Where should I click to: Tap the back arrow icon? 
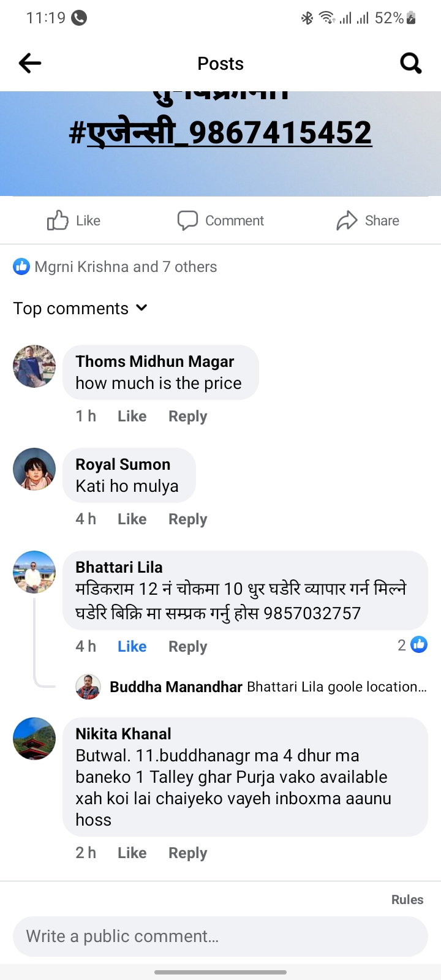29,63
